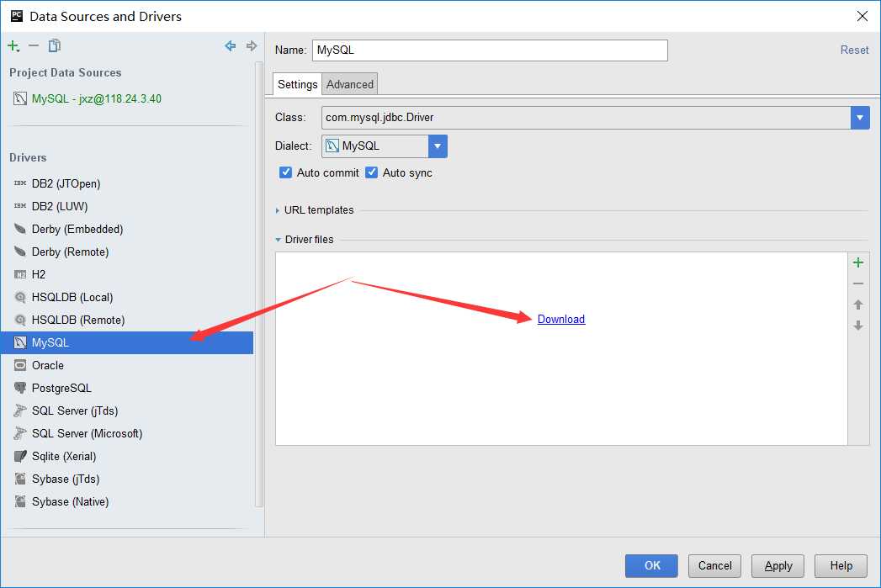Click the left panel vertical scrollbar

[x=259, y=283]
